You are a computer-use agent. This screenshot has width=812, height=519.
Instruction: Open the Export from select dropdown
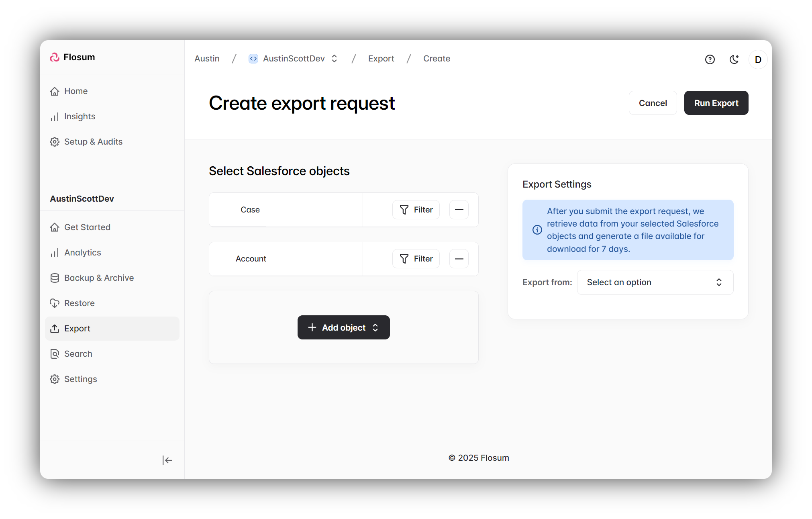[x=655, y=282]
